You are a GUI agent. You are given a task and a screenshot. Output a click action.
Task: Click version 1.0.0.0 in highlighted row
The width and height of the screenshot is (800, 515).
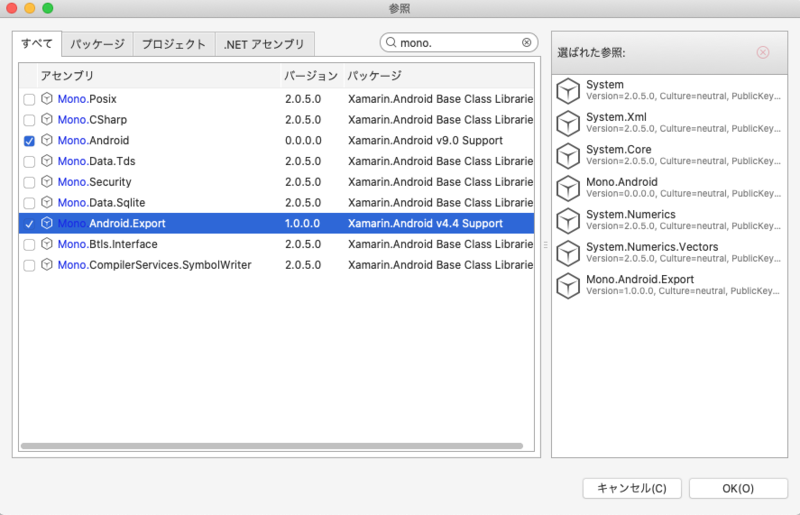(302, 224)
